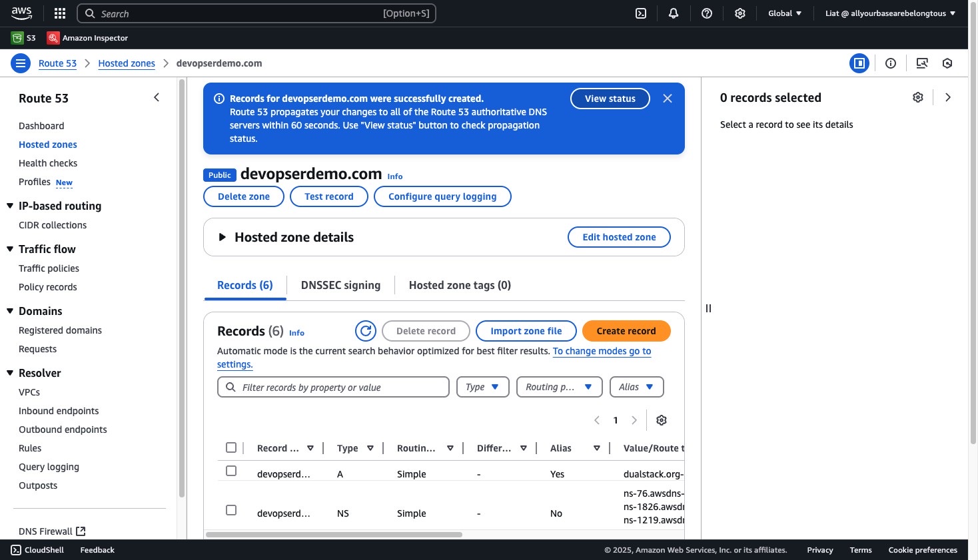The width and height of the screenshot is (978, 560).
Task: Open the Amazon Inspector favorites shortcut
Action: [87, 38]
